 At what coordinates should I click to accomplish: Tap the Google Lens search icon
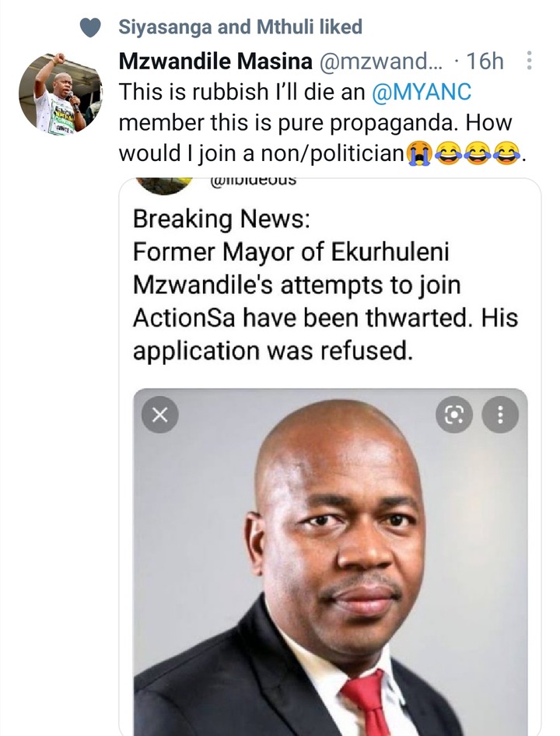tap(454, 415)
